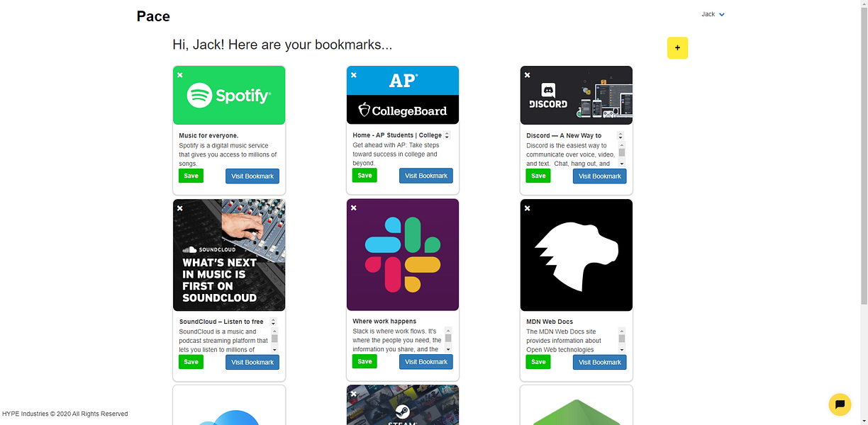Click the AP Students title scroll arrows
The width and height of the screenshot is (868, 425).
click(x=447, y=135)
